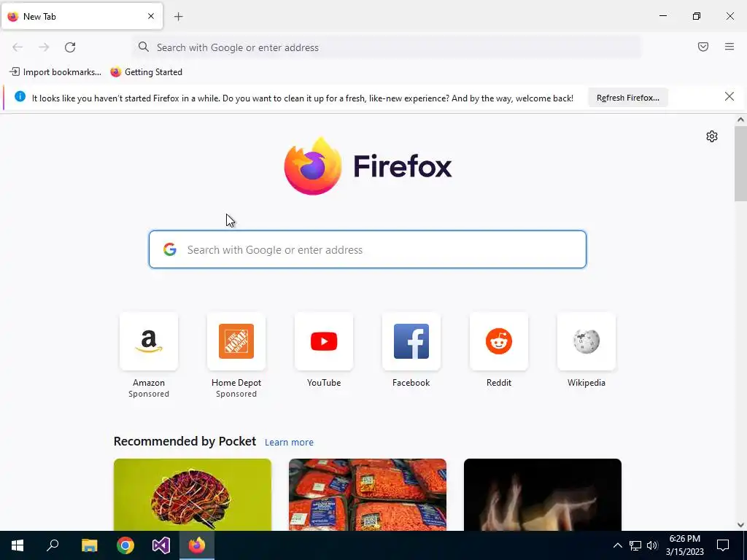
Task: Open Import bookmarks in bookmarks toolbar
Action: [x=55, y=72]
